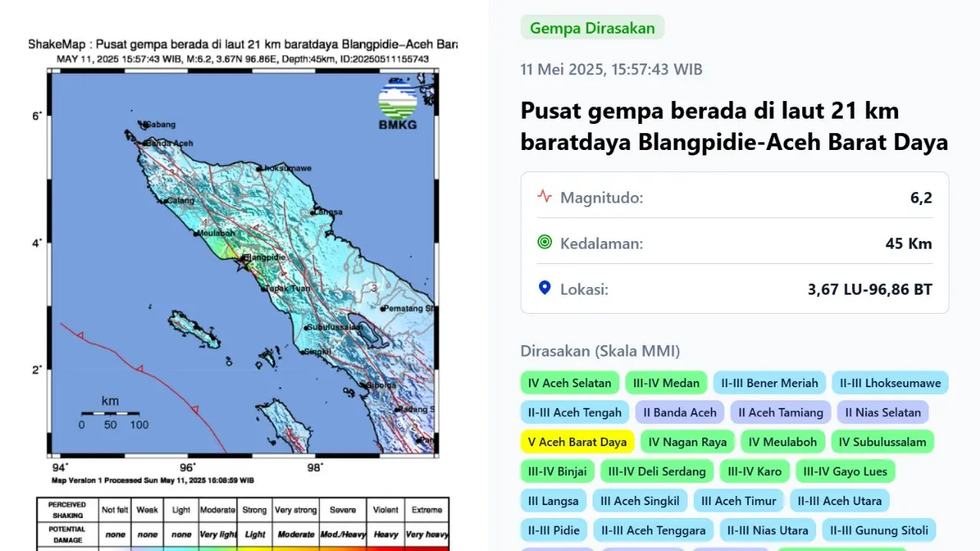Screen dimensions: 980x551
Task: Click the III Aceh Timur chip
Action: coord(739,501)
